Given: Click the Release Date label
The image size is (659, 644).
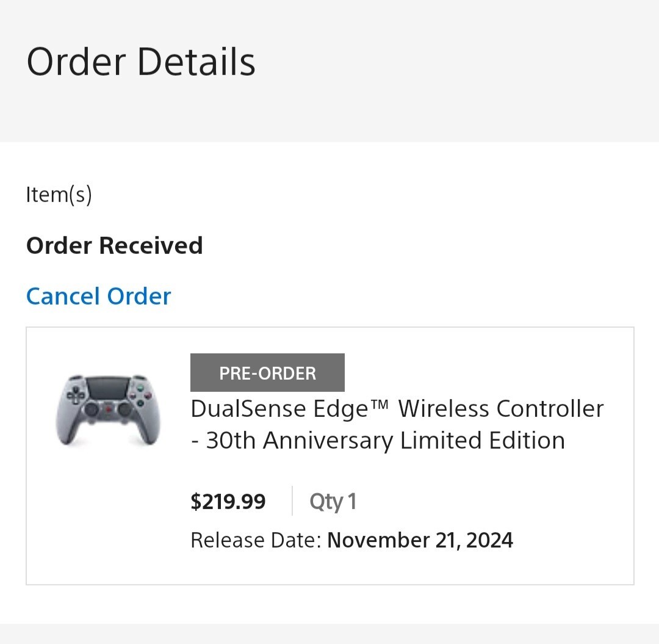Looking at the screenshot, I should 256,540.
